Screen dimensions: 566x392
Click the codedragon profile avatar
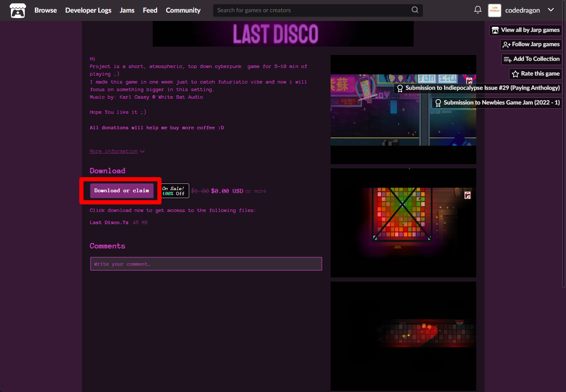[x=495, y=10]
